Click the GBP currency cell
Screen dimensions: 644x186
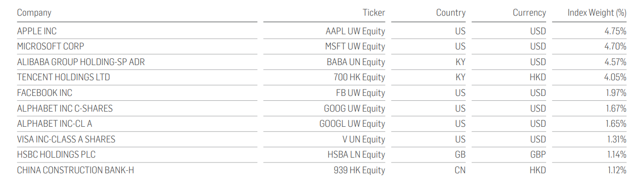pyautogui.click(x=538, y=155)
